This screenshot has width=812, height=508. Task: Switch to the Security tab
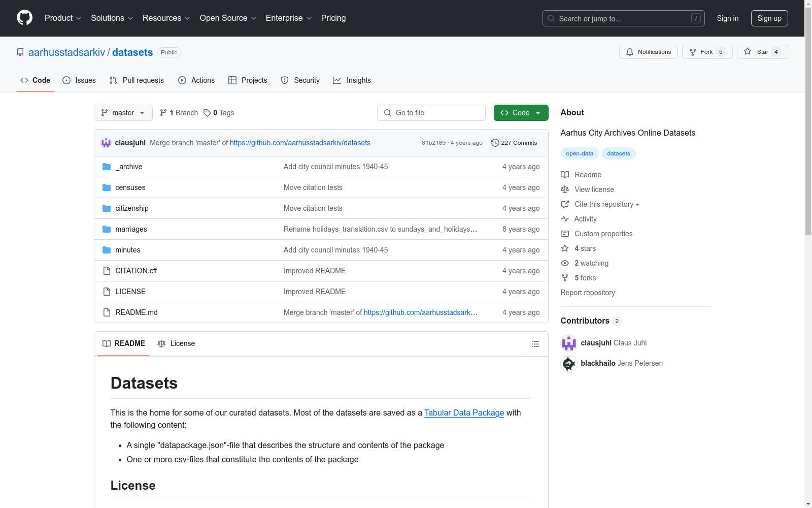[x=300, y=80]
